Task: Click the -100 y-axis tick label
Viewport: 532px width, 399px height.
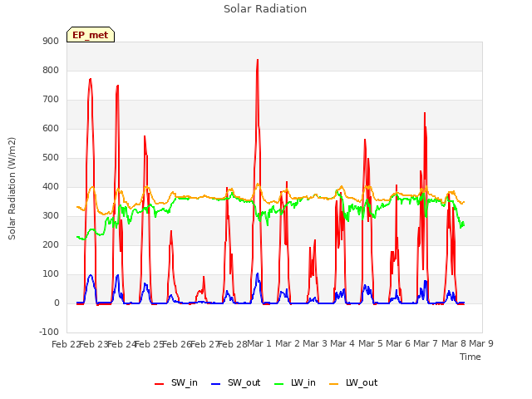Action: (49, 332)
